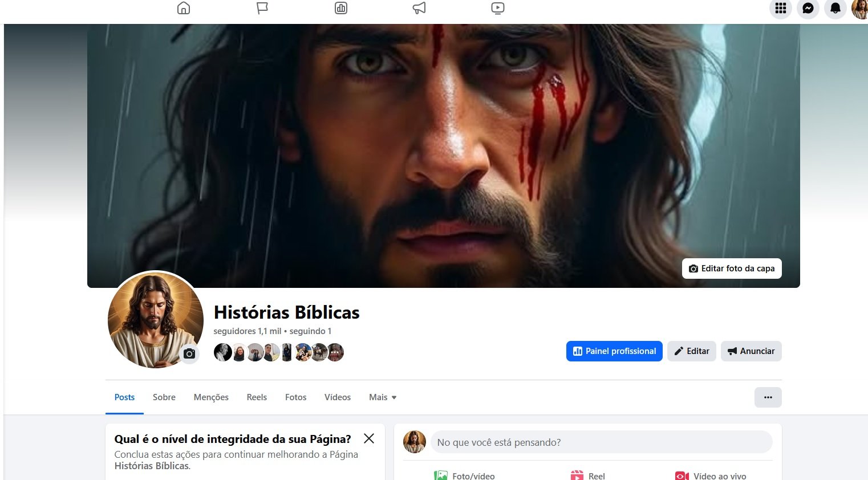Viewport: 868px width, 480px height.
Task: Open the three-dots more options button
Action: click(768, 397)
